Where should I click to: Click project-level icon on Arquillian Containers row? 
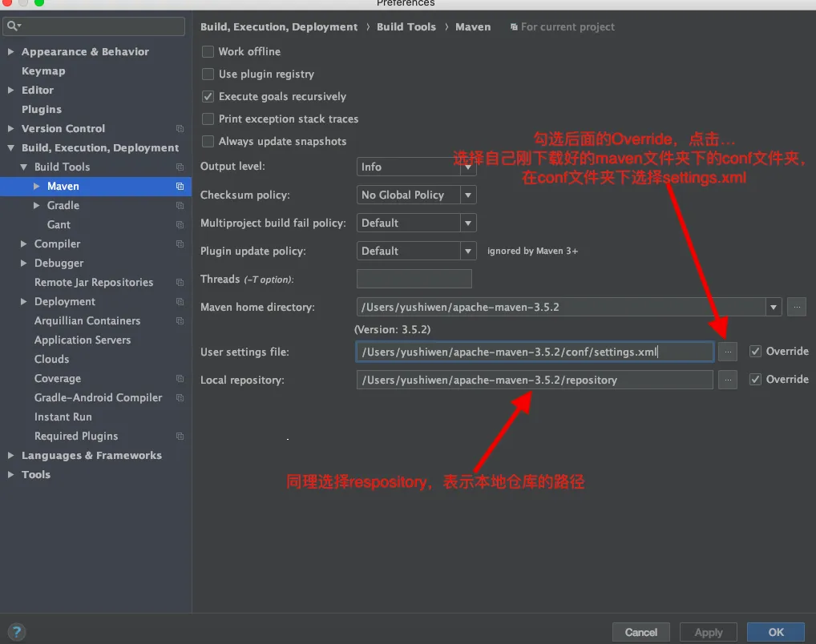(180, 321)
